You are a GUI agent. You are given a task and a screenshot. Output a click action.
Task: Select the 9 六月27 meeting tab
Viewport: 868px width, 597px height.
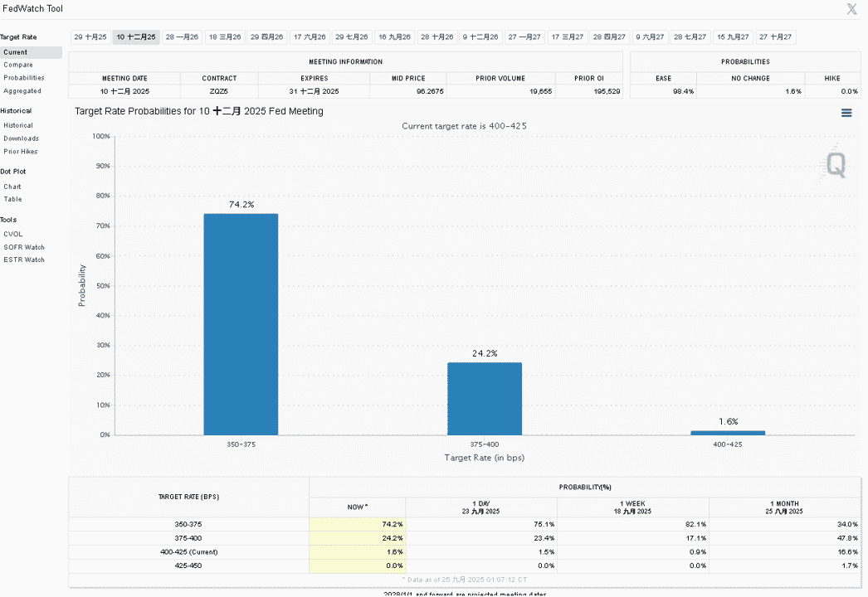[x=650, y=37]
